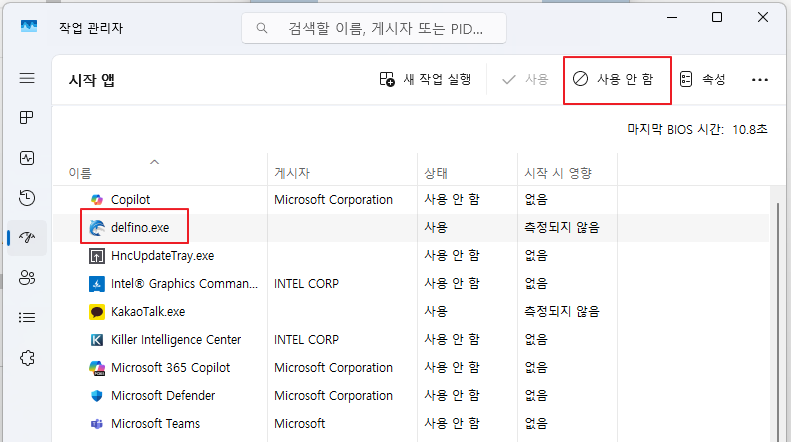Click 사용 안 함 status of Microsoft Defender
Screen dimensions: 791x442
pos(452,396)
